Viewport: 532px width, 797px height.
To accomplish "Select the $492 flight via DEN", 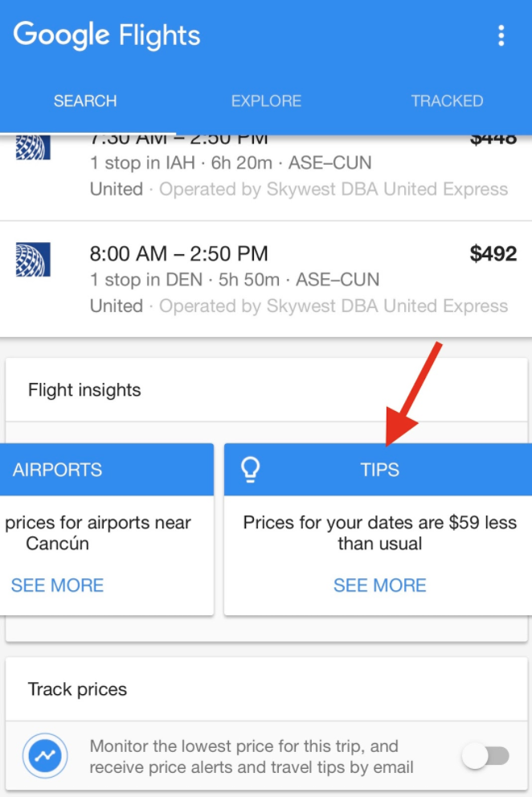I will click(x=266, y=279).
